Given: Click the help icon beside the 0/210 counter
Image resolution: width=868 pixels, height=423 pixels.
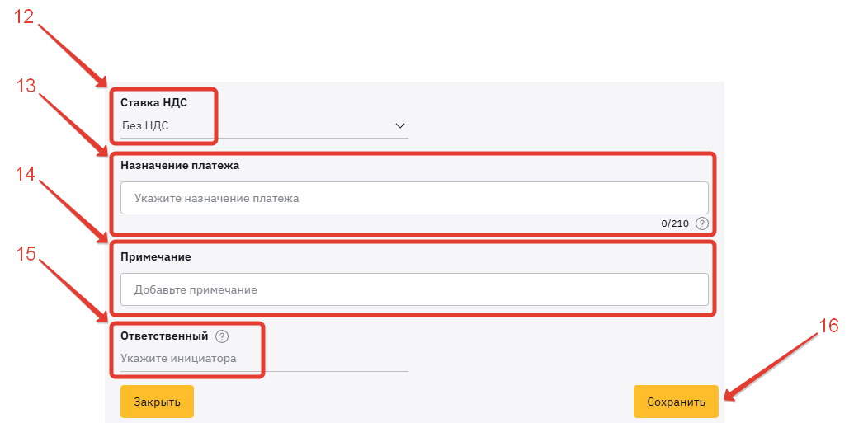Looking at the screenshot, I should pyautogui.click(x=702, y=223).
